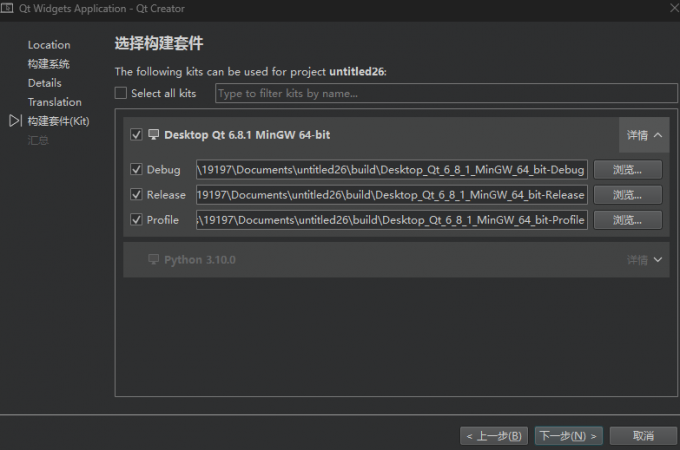Click the kit name filter field

(x=438, y=94)
